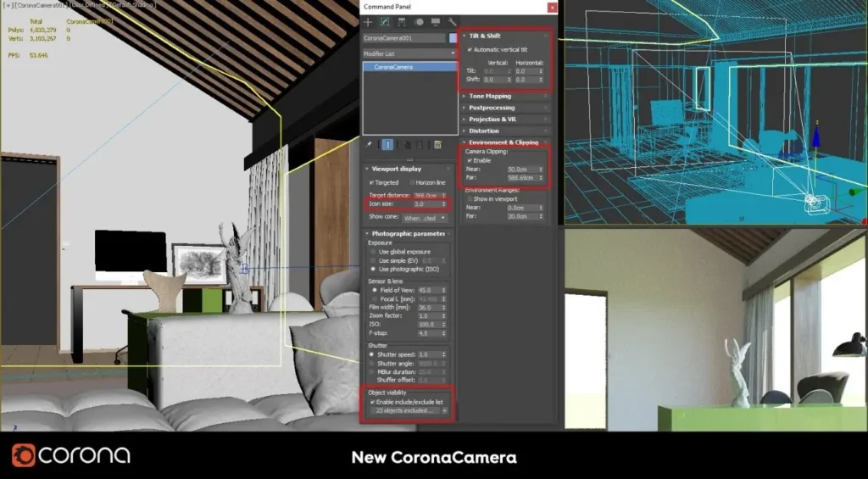
Task: Click the 23 objects excluded button
Action: (404, 411)
